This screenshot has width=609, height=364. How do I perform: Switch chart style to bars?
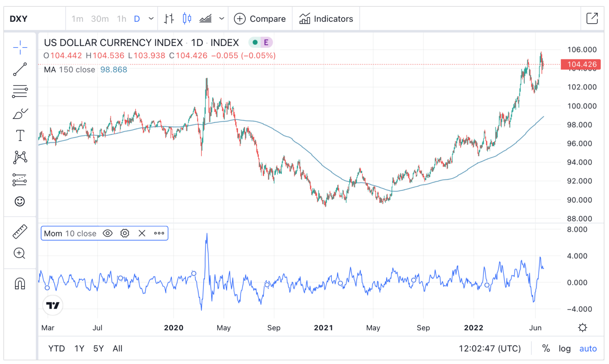[x=169, y=18]
